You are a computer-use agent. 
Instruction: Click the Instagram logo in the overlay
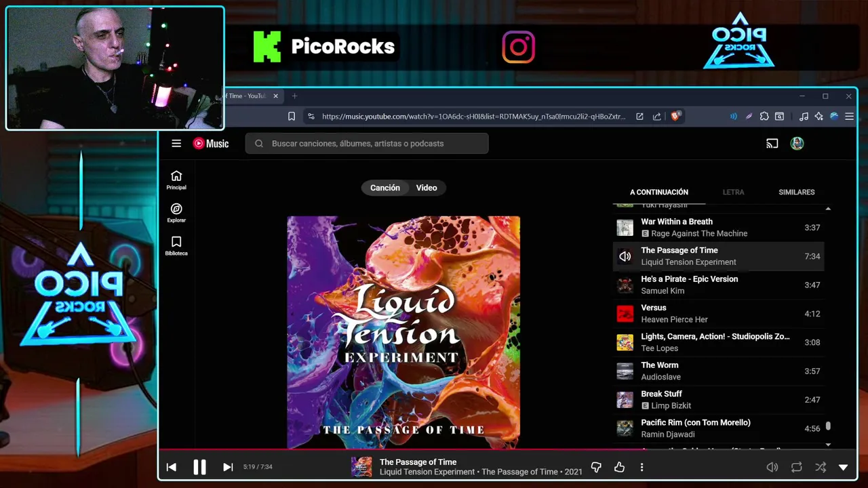[519, 47]
